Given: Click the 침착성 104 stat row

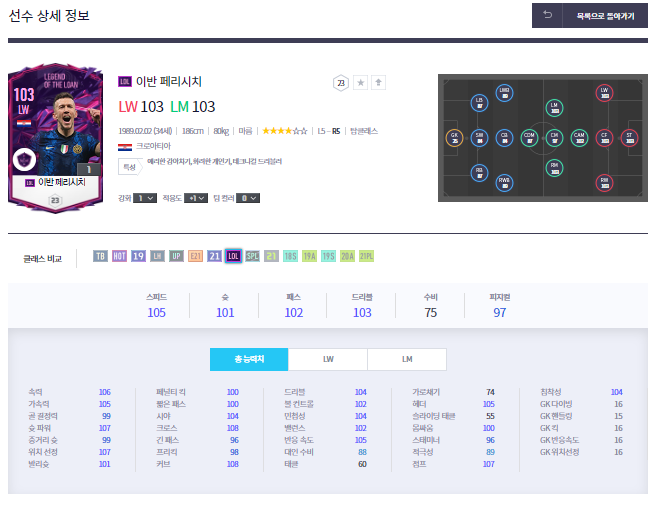Looking at the screenshot, I should point(582,392).
